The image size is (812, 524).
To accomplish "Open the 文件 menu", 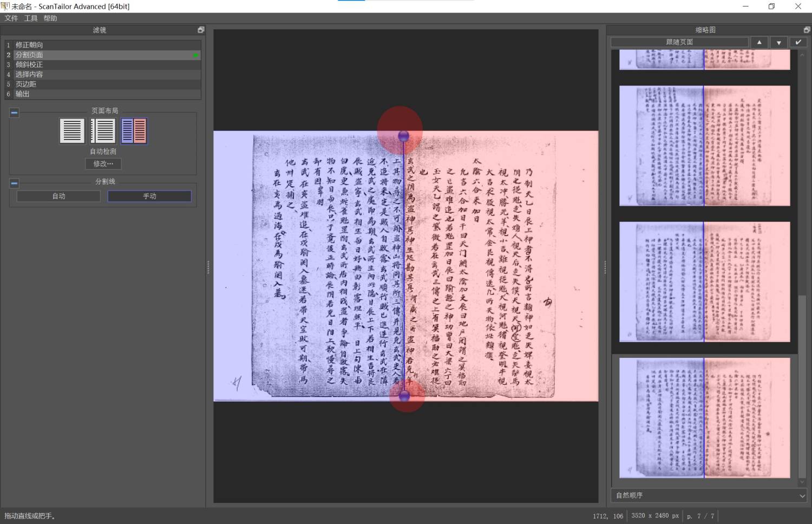I will [11, 18].
